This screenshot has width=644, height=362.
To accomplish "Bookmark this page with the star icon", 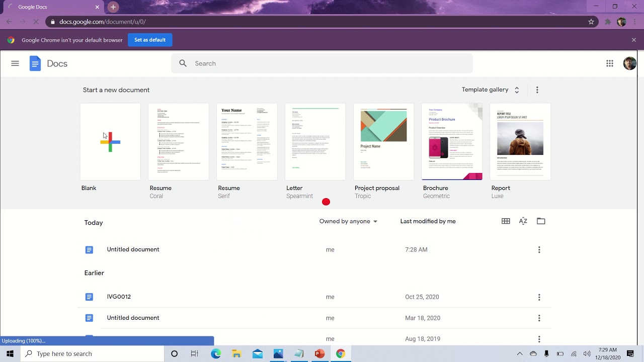I will click(x=591, y=22).
